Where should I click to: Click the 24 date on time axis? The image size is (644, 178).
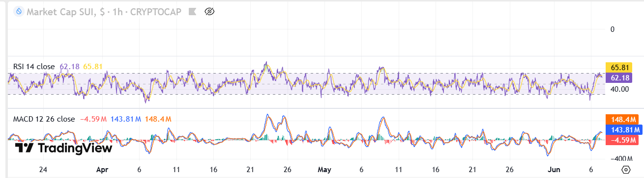pos(43,170)
